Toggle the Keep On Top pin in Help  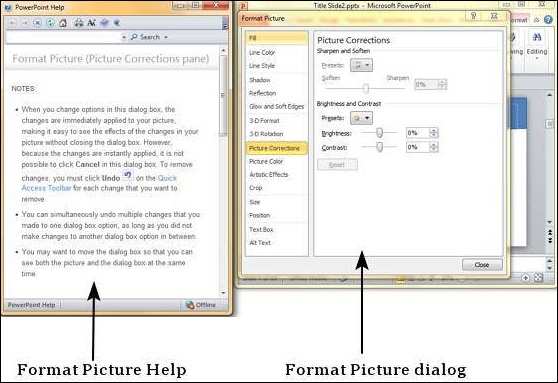coord(117,23)
